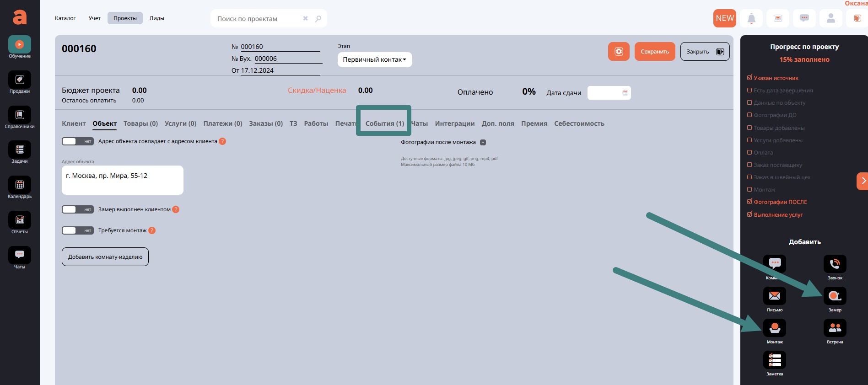Click the Сохранить button
This screenshot has width=868, height=385.
pos(654,52)
